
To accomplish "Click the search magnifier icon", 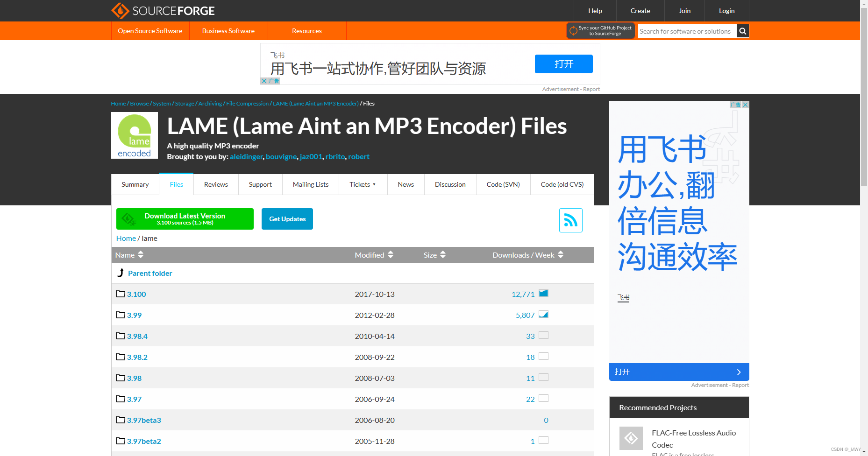I will click(x=742, y=31).
